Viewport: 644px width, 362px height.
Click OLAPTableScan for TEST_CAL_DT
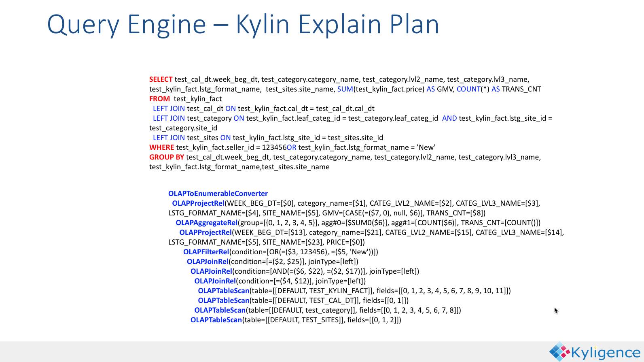(x=224, y=300)
